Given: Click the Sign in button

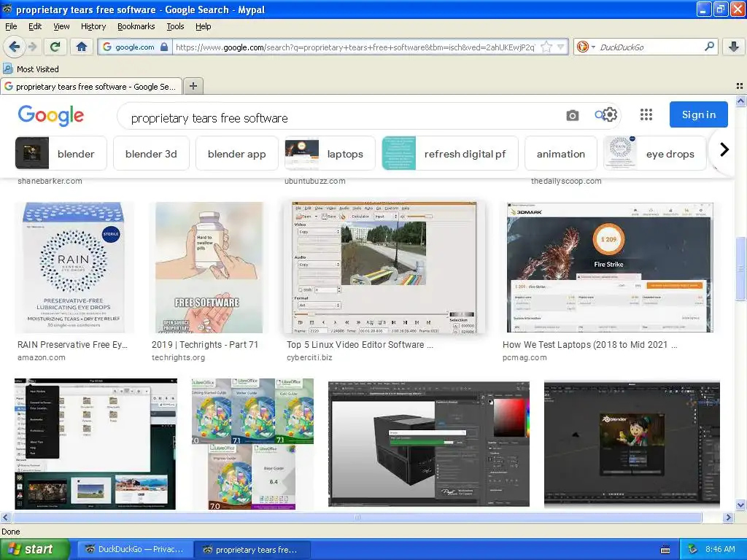Looking at the screenshot, I should (698, 114).
